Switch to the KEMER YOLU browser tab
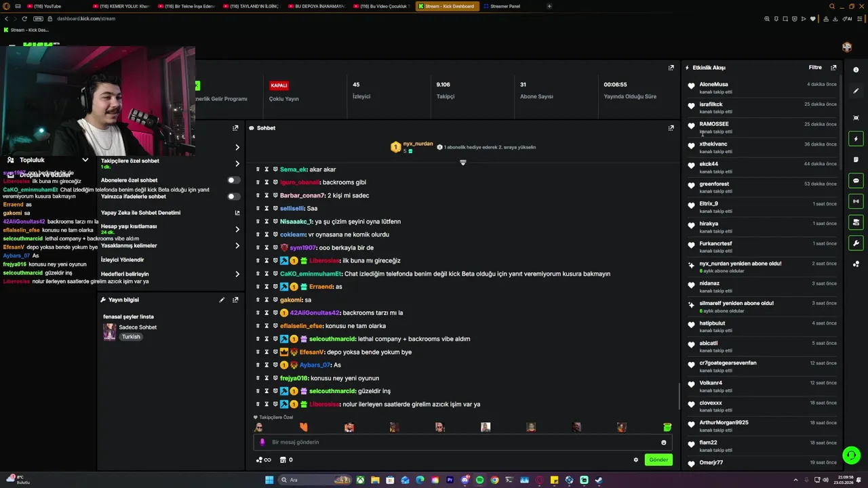The image size is (868, 488). click(120, 6)
